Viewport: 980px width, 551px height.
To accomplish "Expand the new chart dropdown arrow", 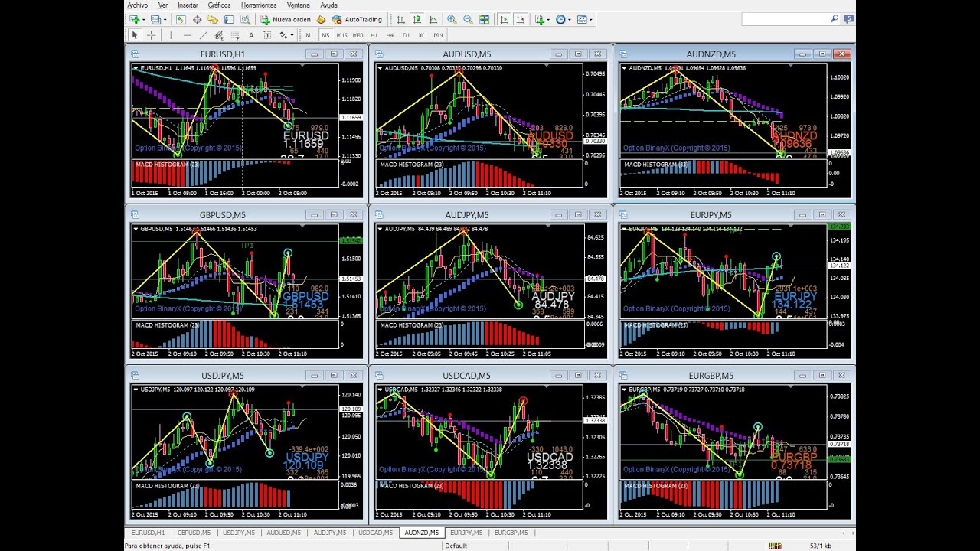I will pos(143,19).
